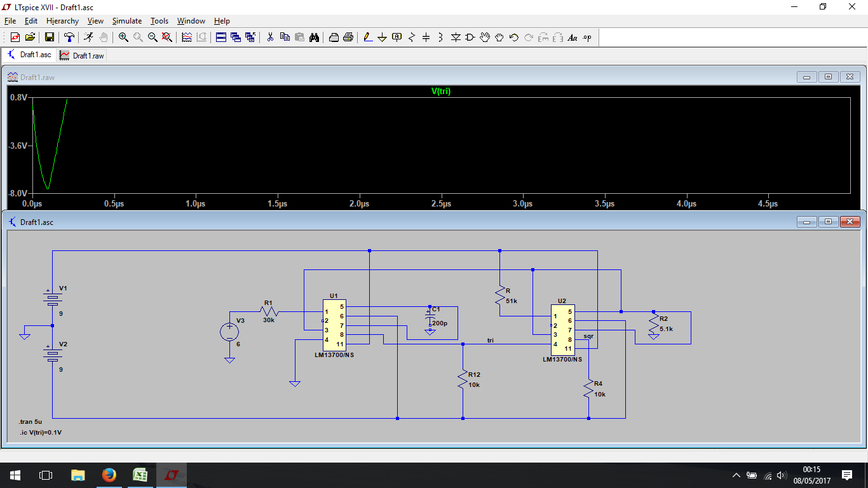Select the Drag closed-hand tool
This screenshot has height=488, width=868.
(x=499, y=37)
